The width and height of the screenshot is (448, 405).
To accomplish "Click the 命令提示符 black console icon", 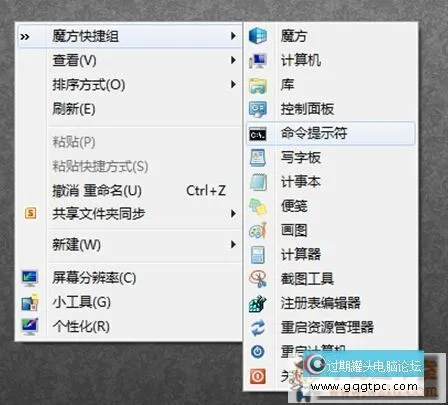I will coord(258,134).
